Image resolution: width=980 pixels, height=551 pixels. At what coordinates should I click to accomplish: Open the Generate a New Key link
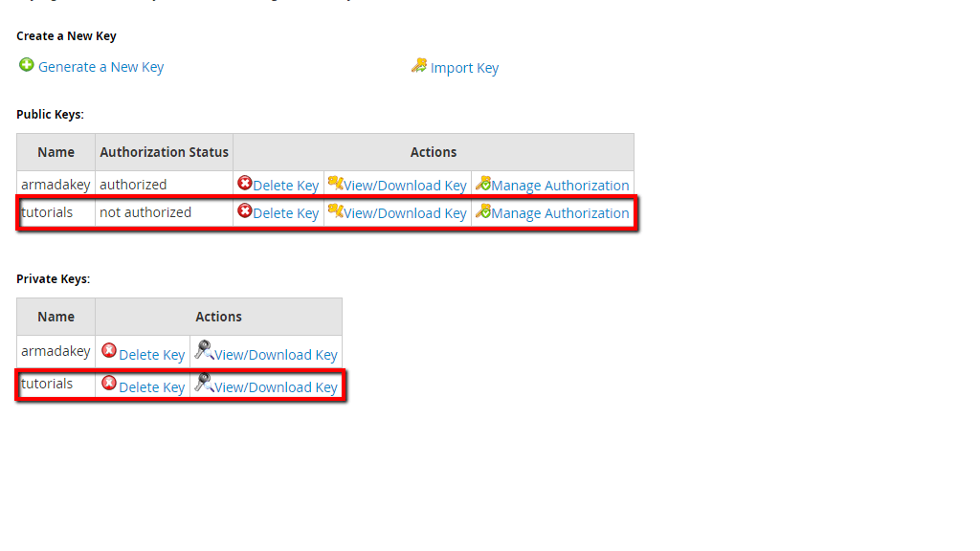pos(100,67)
